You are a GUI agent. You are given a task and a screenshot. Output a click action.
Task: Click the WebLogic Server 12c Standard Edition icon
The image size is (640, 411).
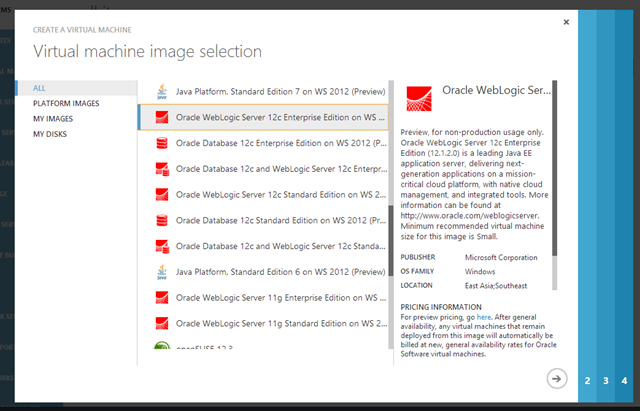point(162,195)
